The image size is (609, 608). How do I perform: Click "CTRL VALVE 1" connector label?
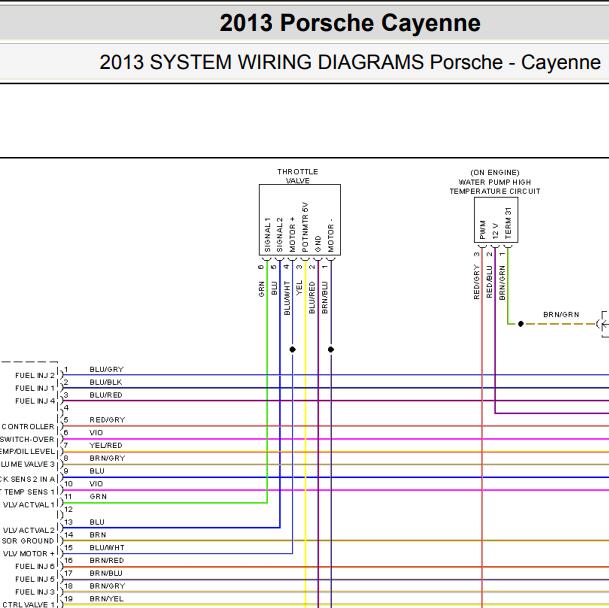pos(29,605)
